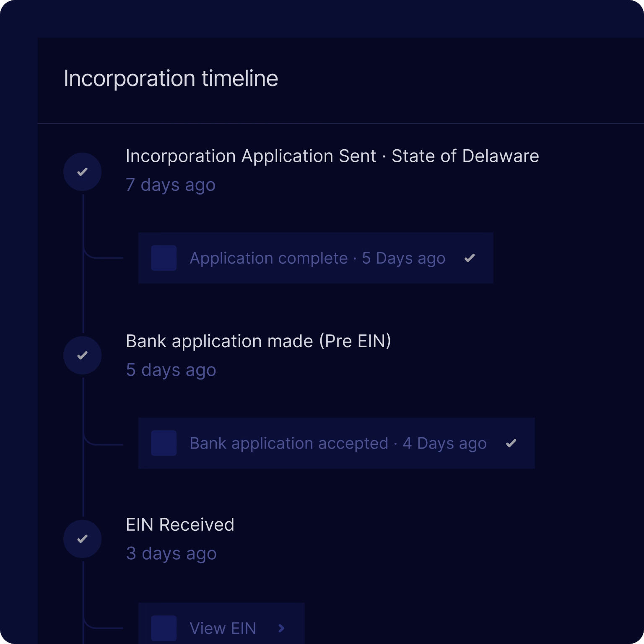Image resolution: width=644 pixels, height=644 pixels.
Task: Click the 5 days ago timestamp
Action: pyautogui.click(x=171, y=370)
